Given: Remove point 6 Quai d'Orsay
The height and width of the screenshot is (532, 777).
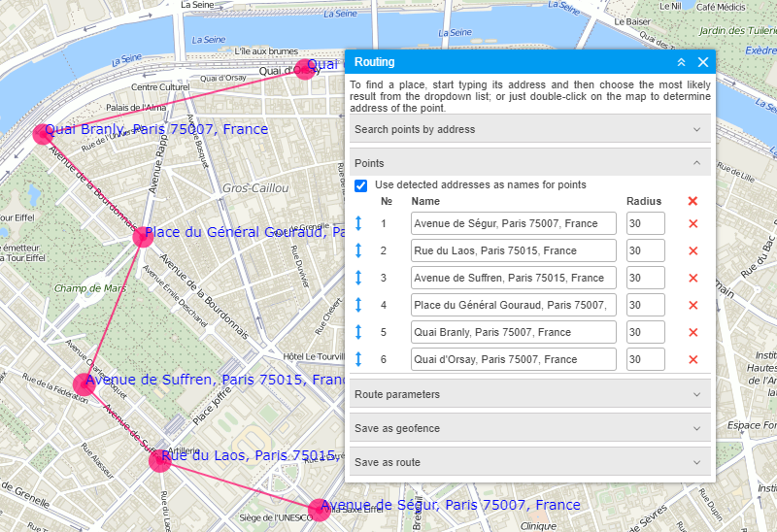Looking at the screenshot, I should 693,359.
